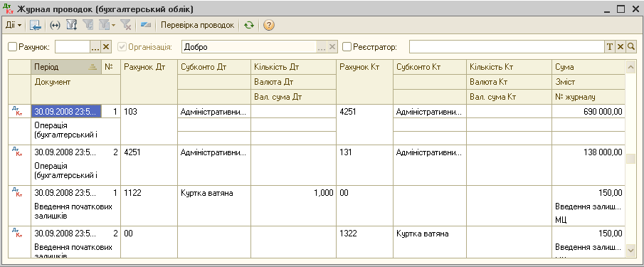The image size is (644, 267).
Task: Clear the Рахунок field with X button
Action: (106, 47)
